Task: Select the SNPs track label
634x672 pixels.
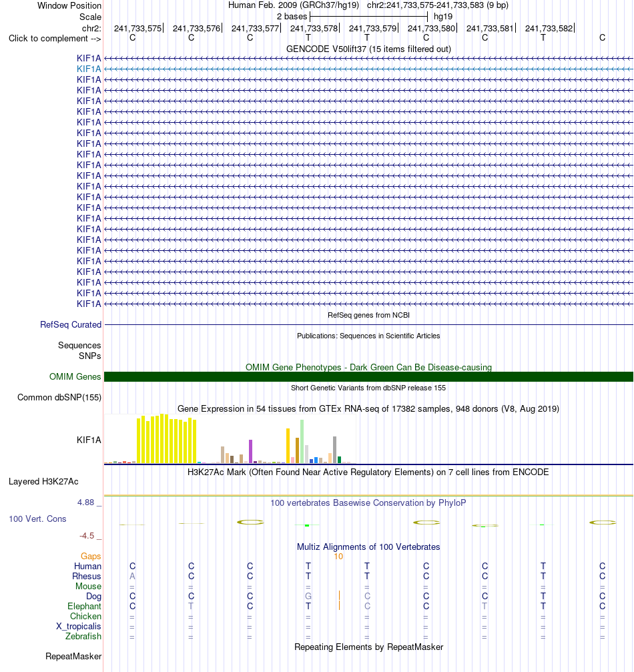Action: (x=89, y=356)
